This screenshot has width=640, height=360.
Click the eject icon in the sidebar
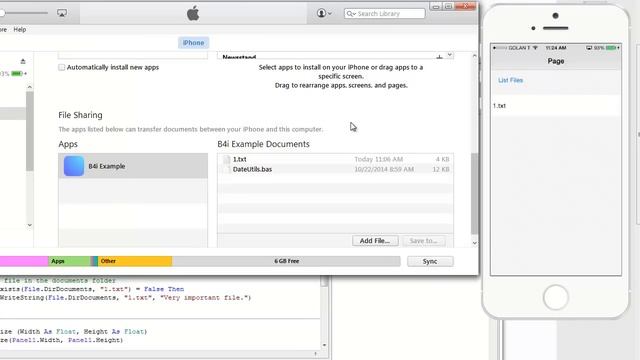point(23,61)
